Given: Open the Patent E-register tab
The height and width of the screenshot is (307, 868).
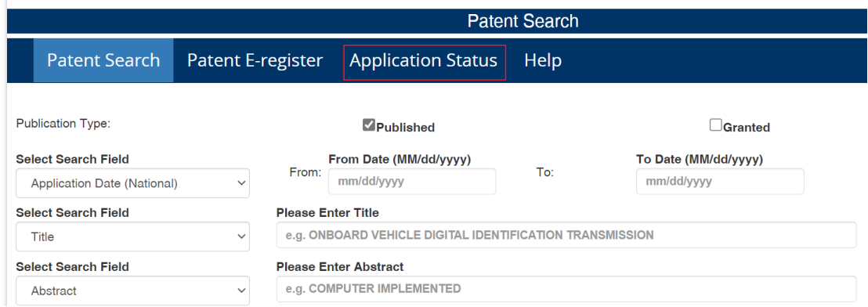Looking at the screenshot, I should (255, 60).
